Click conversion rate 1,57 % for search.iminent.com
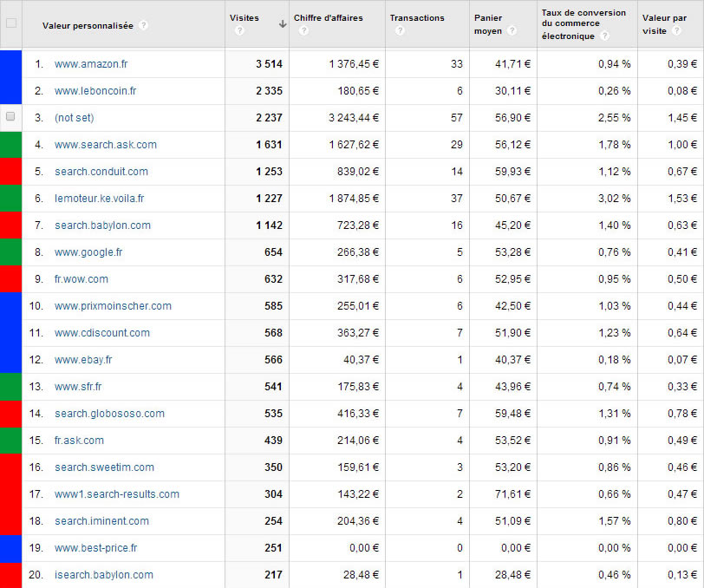The height and width of the screenshot is (588, 704). click(x=614, y=521)
